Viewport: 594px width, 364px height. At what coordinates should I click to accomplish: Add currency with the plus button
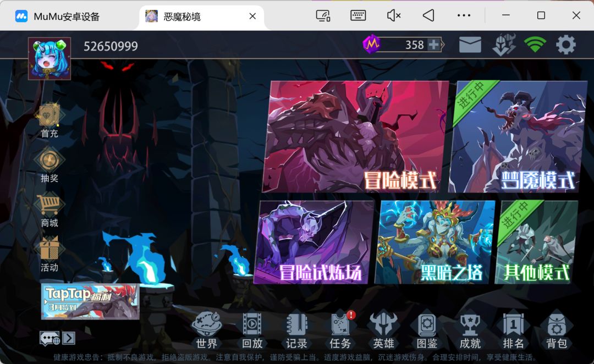pos(434,45)
